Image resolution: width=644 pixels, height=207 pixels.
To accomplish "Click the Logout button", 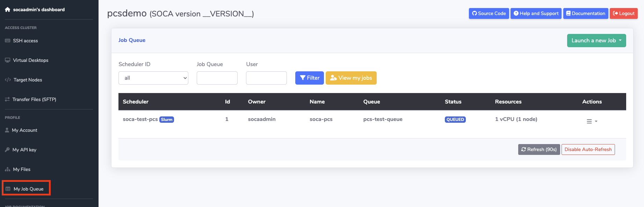I will [x=623, y=14].
